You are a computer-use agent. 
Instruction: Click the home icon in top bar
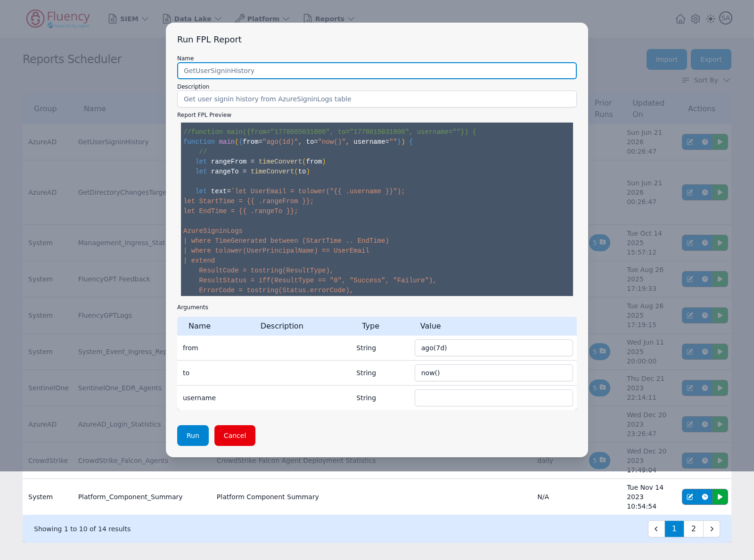680,19
